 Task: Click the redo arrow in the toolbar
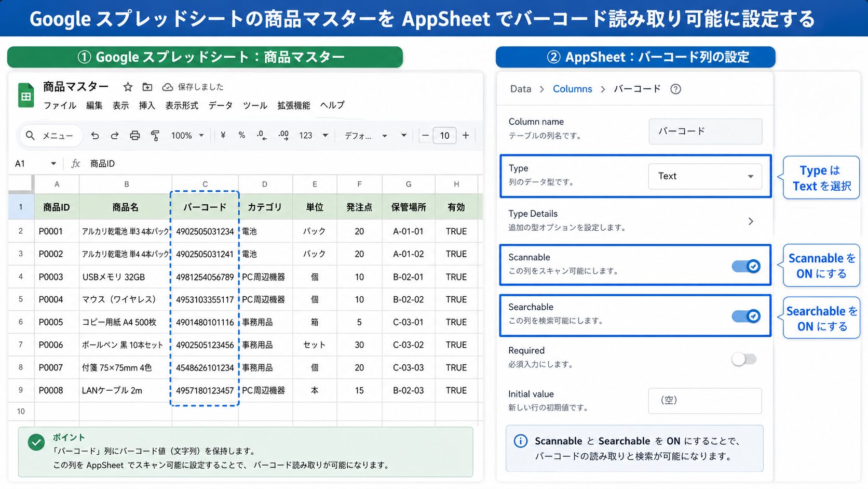115,136
